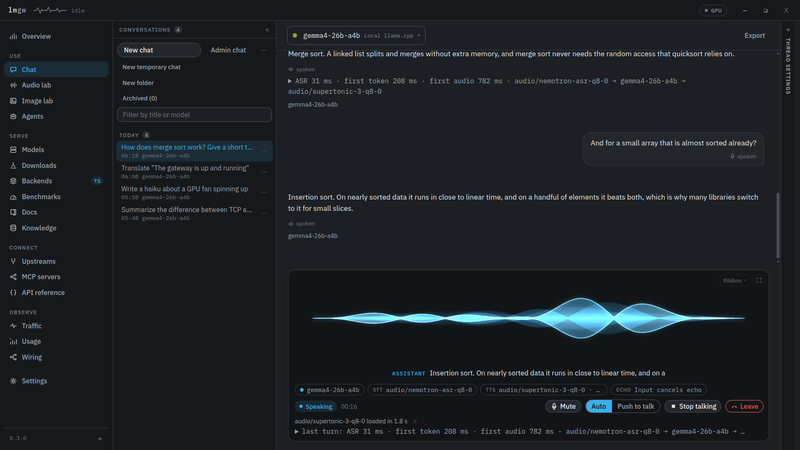This screenshot has height=450, width=800.
Task: Open Backends via its stack icon
Action: coord(13,181)
